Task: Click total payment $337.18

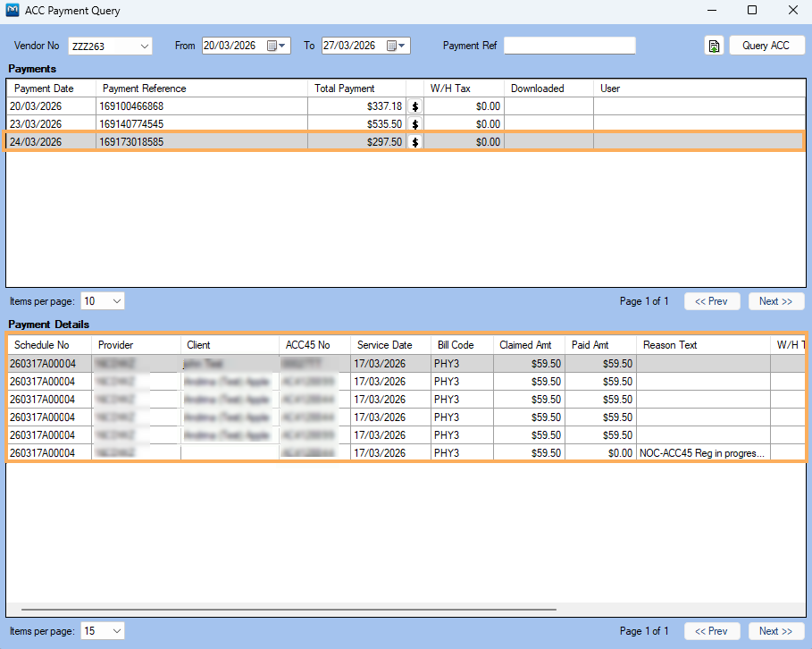Action: 384,106
